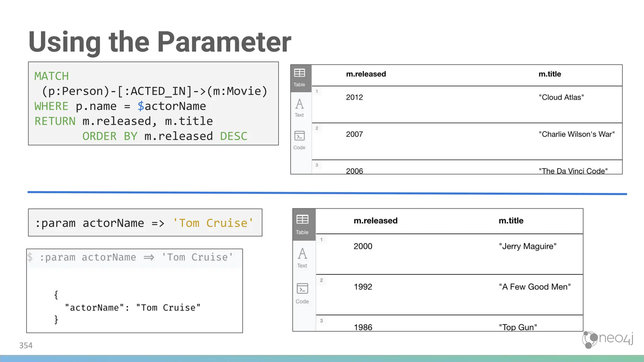Select the 1992 release year cell

tap(363, 287)
